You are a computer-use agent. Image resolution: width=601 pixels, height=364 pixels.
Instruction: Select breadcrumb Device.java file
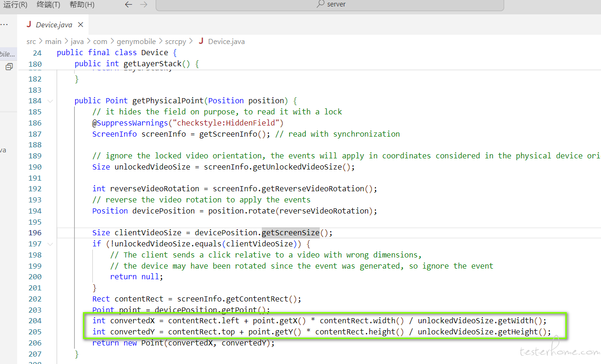click(x=226, y=42)
